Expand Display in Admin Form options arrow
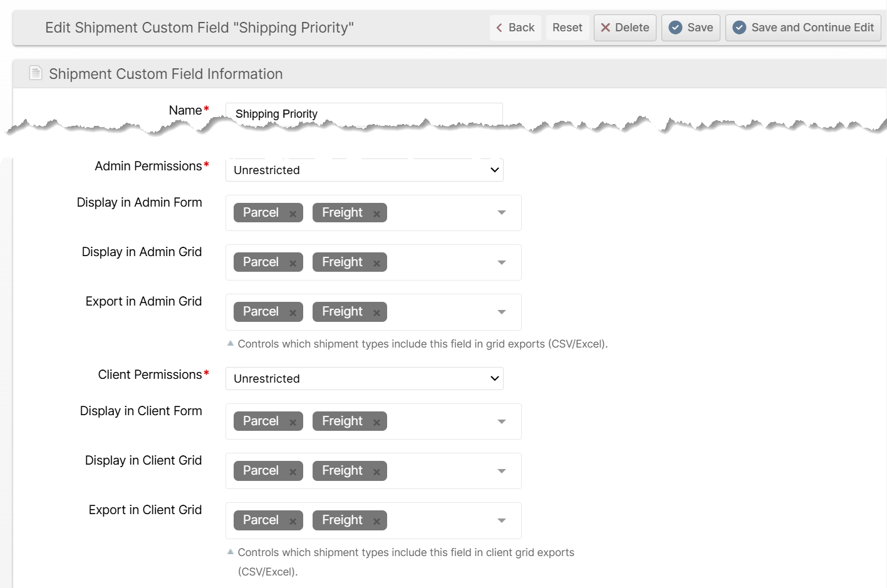 (x=501, y=213)
